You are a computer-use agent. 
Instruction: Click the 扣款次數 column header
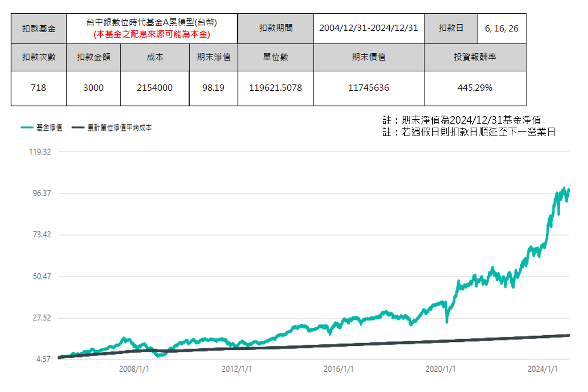tap(39, 57)
